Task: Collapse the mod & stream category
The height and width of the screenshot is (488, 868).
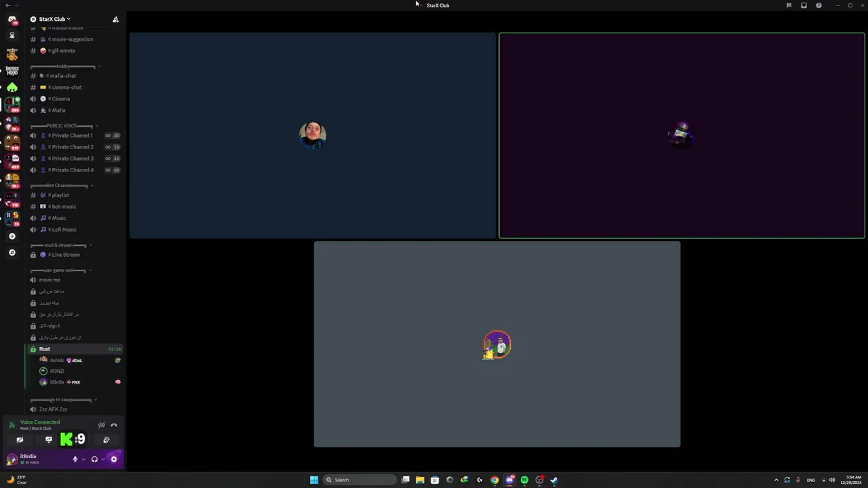Action: 62,245
